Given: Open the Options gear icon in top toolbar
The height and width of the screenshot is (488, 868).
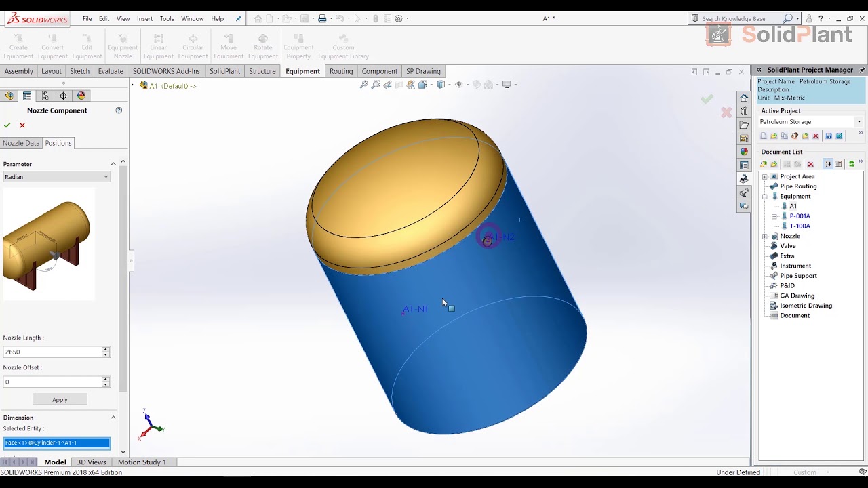Looking at the screenshot, I should tap(399, 18).
